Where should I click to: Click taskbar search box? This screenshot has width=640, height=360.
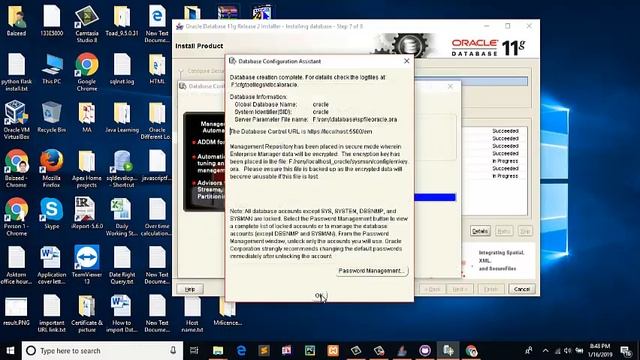tap(102, 351)
